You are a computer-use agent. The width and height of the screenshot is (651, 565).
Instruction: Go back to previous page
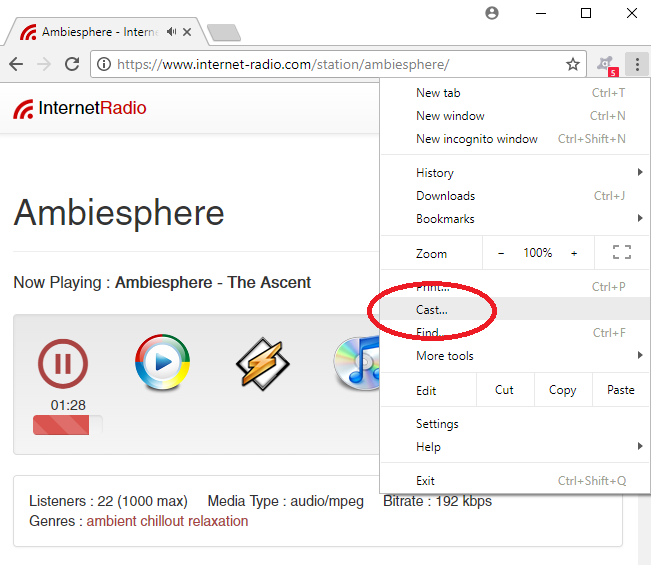pos(16,64)
